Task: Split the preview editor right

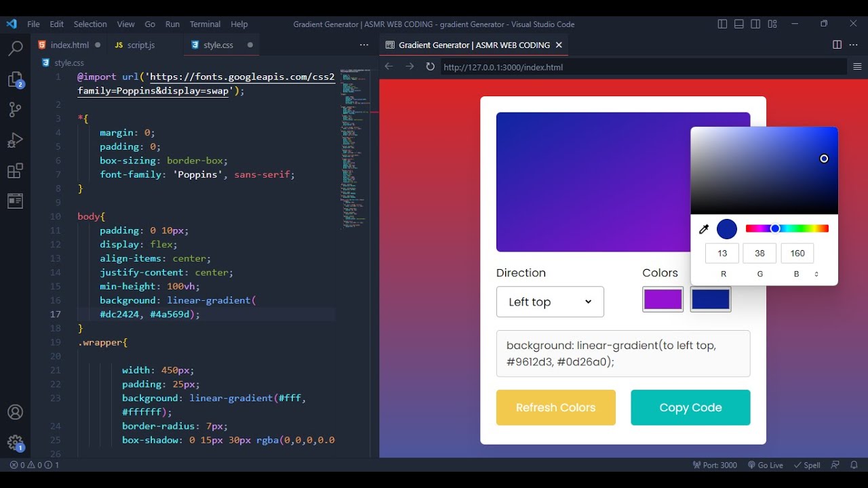Action: pos(837,45)
